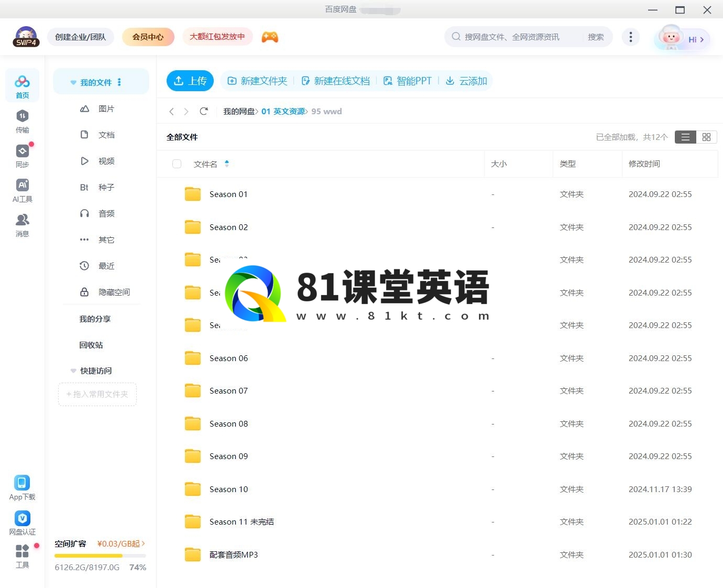
Task: Open 消息 messages panel
Action: [22, 225]
